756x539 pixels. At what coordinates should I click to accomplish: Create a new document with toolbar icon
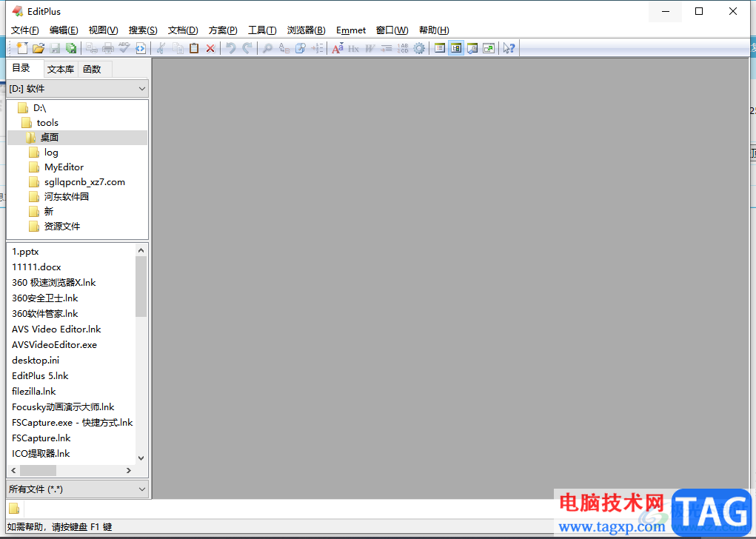click(22, 47)
